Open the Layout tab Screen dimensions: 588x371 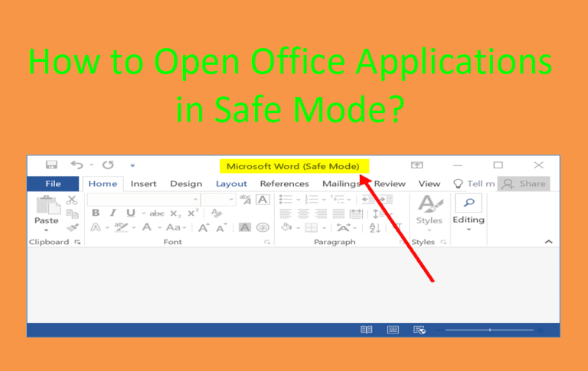coord(231,184)
